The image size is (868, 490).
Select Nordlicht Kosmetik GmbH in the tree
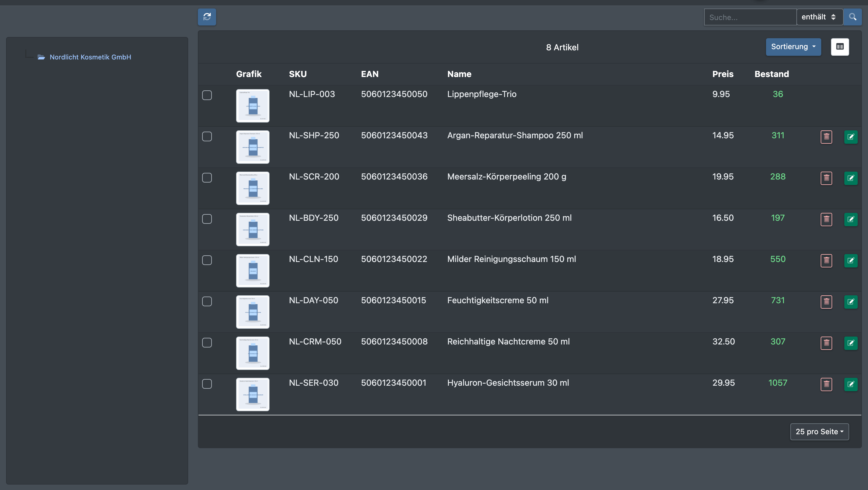(x=90, y=57)
